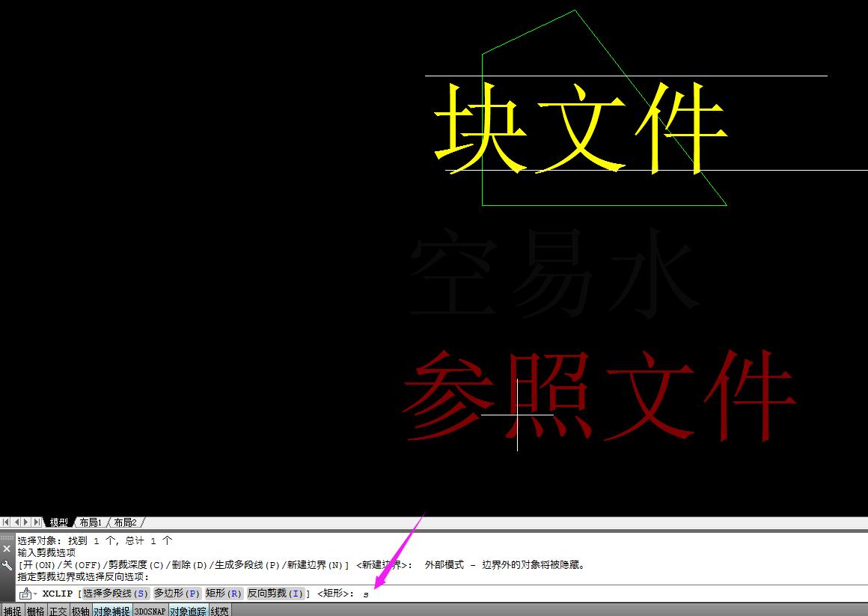This screenshot has width=868, height=616.
Task: Click history line 指定剪裁边界或选择反向选项
Action: pos(83,576)
